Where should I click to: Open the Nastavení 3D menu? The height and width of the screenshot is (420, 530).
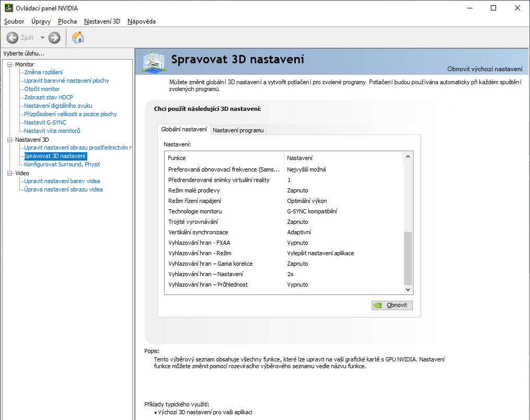pos(102,21)
